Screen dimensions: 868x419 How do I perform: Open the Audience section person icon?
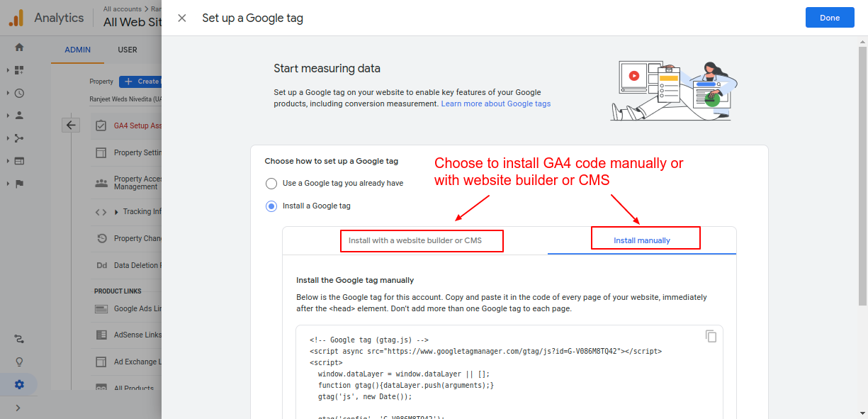pyautogui.click(x=19, y=116)
